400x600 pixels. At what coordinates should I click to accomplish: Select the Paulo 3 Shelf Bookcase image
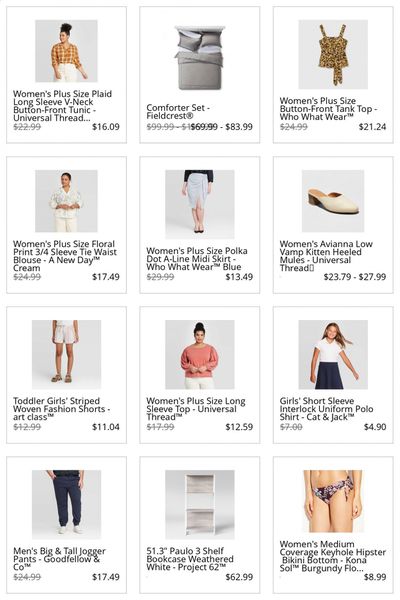(200, 504)
